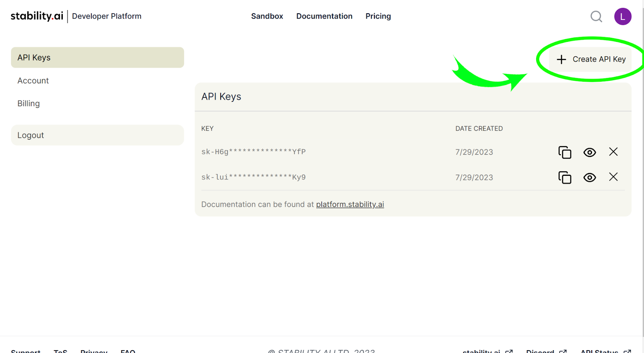Log out using the Logout button
Image resolution: width=644 pixels, height=353 pixels.
(97, 135)
